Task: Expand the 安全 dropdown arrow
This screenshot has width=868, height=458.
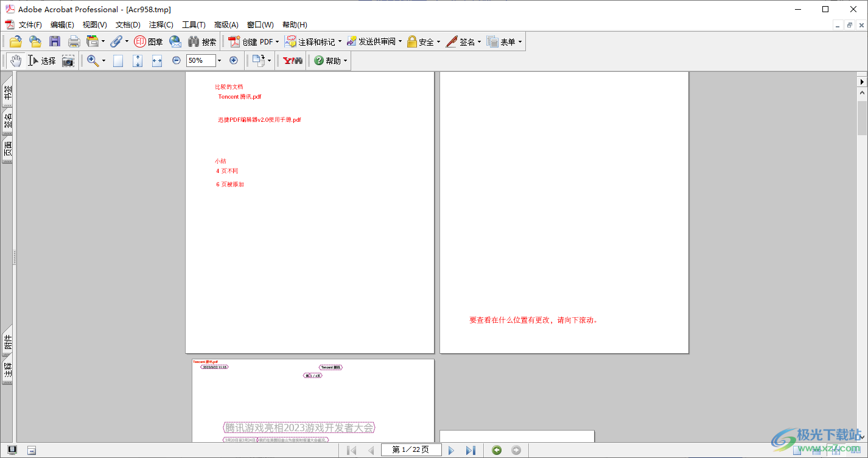Action: (438, 41)
